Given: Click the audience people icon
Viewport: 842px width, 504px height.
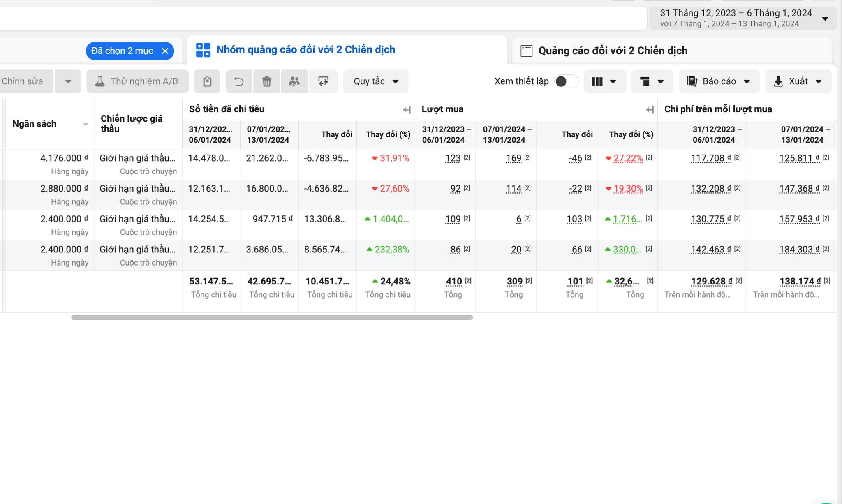Looking at the screenshot, I should tap(294, 81).
